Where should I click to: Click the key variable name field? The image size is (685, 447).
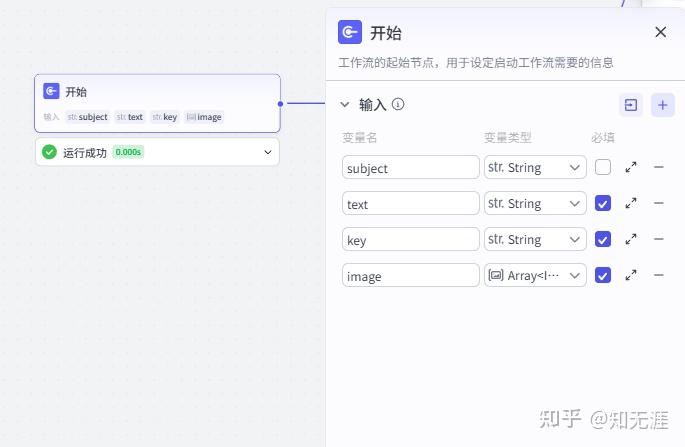[411, 239]
